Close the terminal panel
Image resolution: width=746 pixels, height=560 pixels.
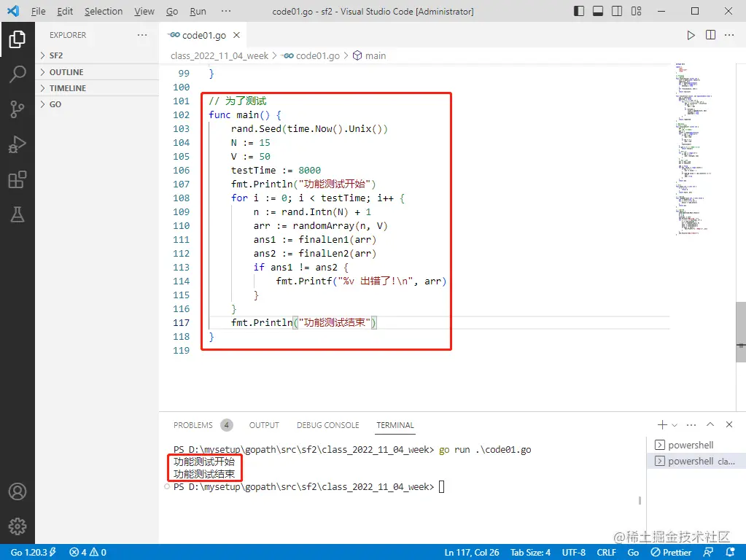729,424
